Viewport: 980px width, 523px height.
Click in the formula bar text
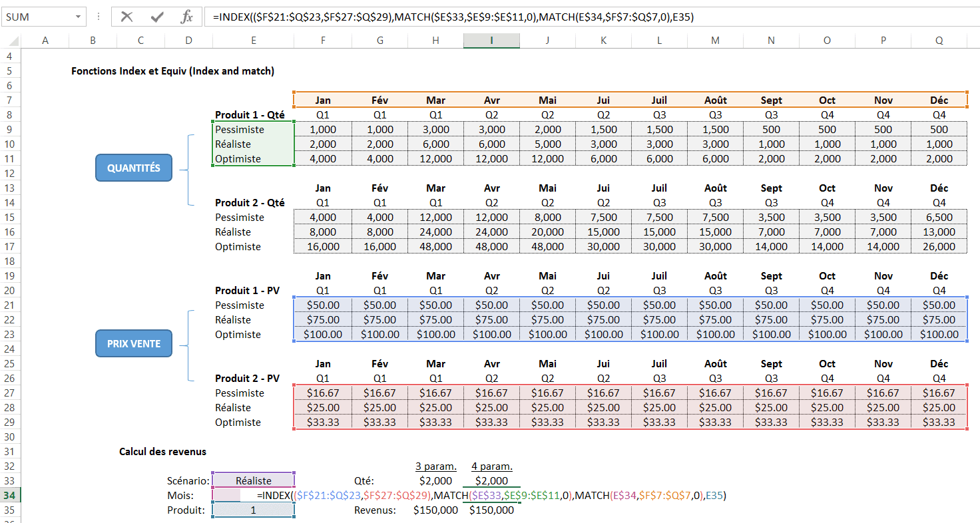pos(533,17)
